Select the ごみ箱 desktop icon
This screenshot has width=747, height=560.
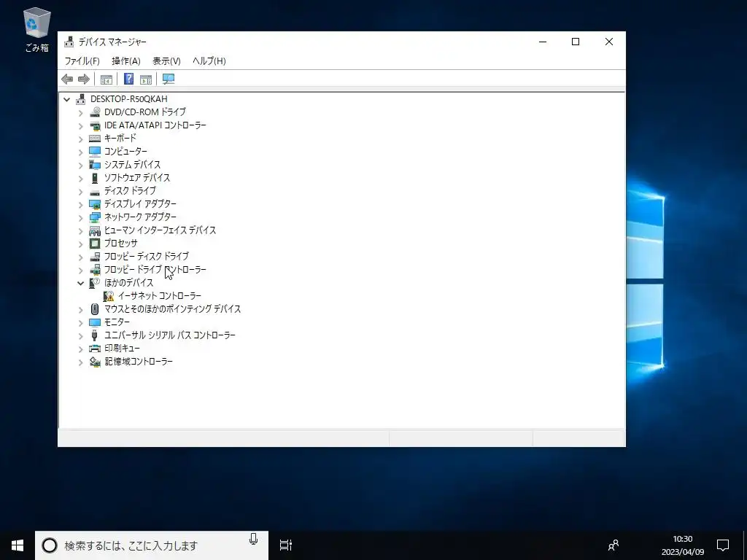(x=36, y=29)
